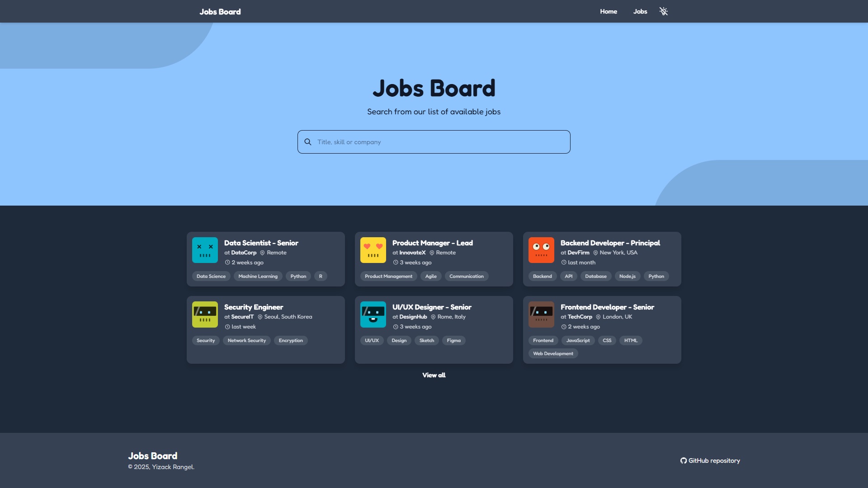
Task: Open the Home nav item
Action: pyautogui.click(x=609, y=11)
